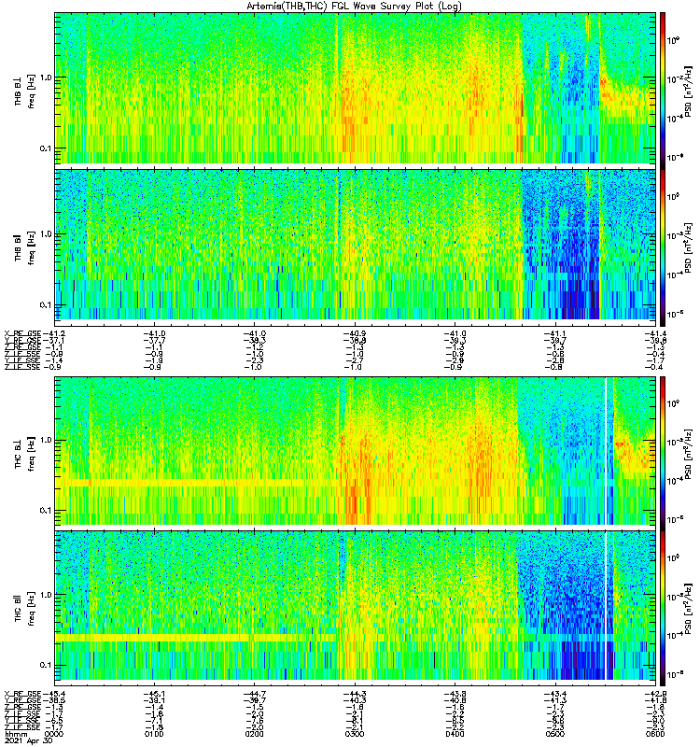Viewport: 700px width, 747px height.
Task: Click the X_RE_GSE value '-44.3' under the THC panels
Action: pos(355,694)
